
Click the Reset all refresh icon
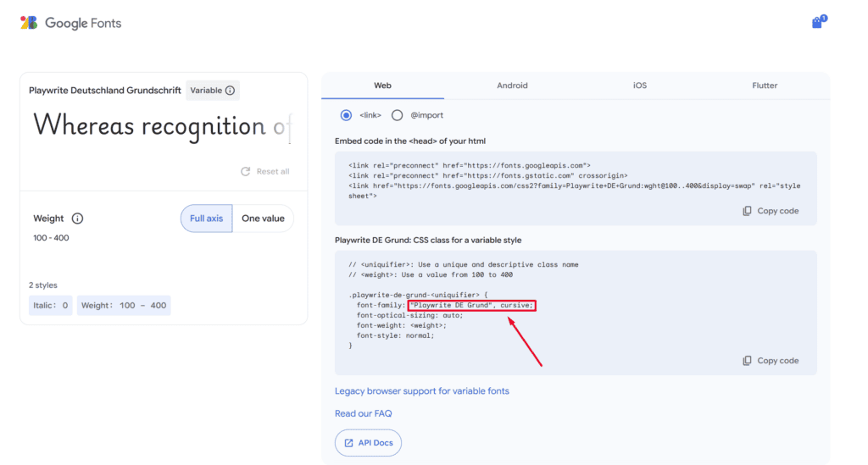(x=245, y=171)
